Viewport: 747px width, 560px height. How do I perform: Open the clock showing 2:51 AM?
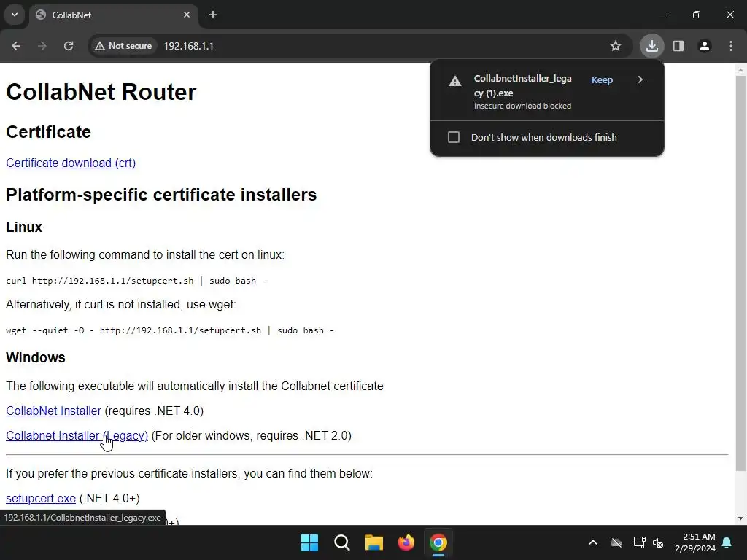(695, 542)
